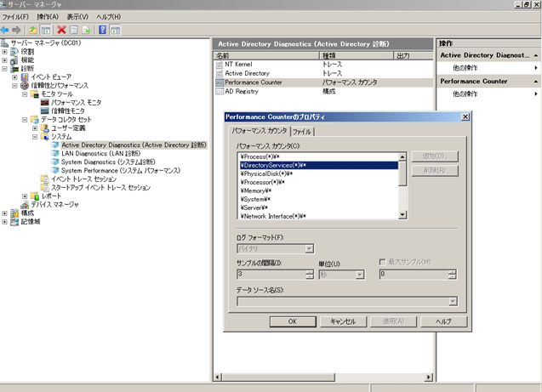Click the blue help question mark icon
This screenshot has height=392, width=542.
pos(102,29)
